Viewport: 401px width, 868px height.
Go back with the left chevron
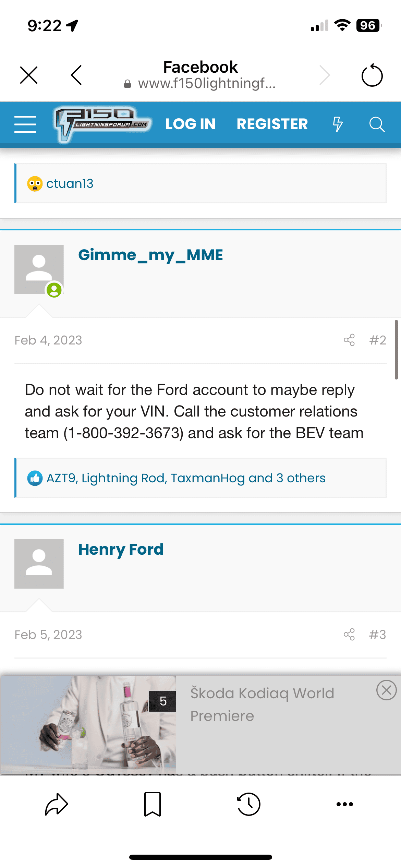76,75
